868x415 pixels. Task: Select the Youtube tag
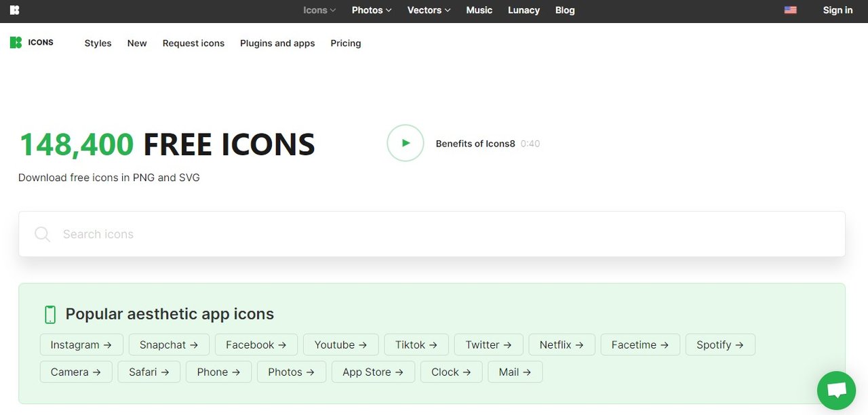[x=340, y=344]
